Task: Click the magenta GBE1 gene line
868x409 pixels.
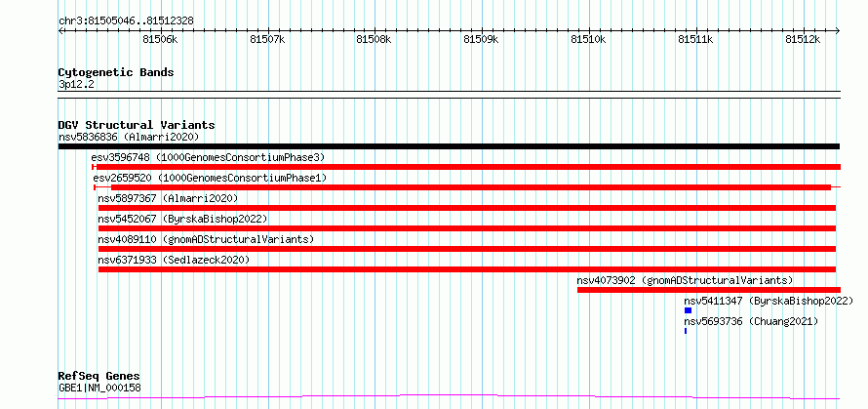Action: (449, 397)
